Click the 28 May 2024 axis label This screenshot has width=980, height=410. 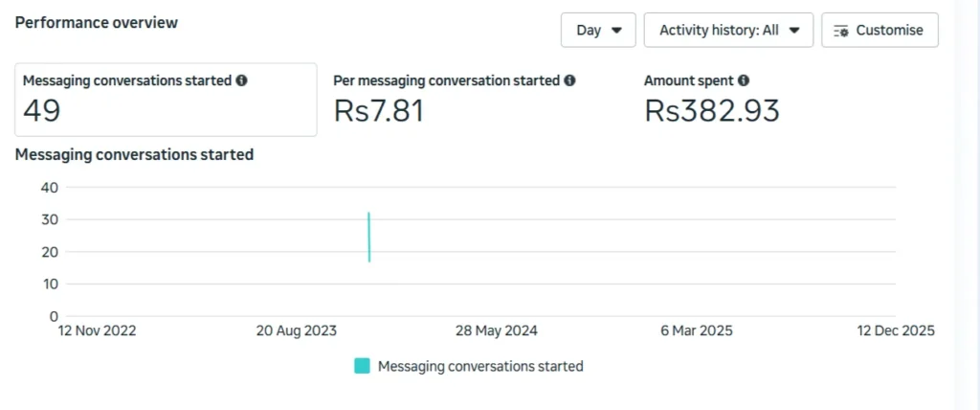497,330
